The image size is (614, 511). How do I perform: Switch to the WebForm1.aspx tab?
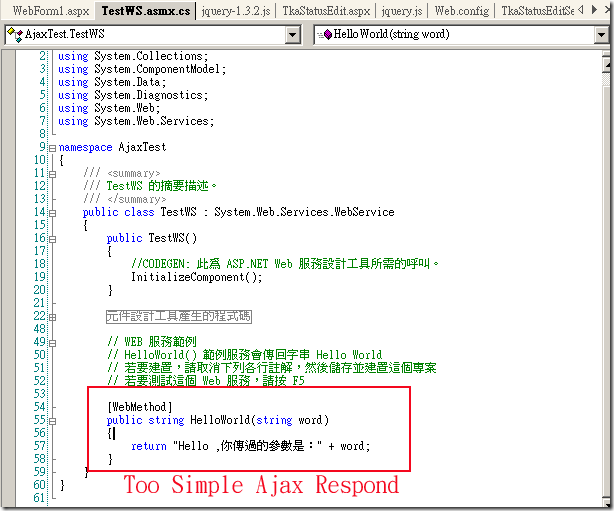[x=50, y=11]
